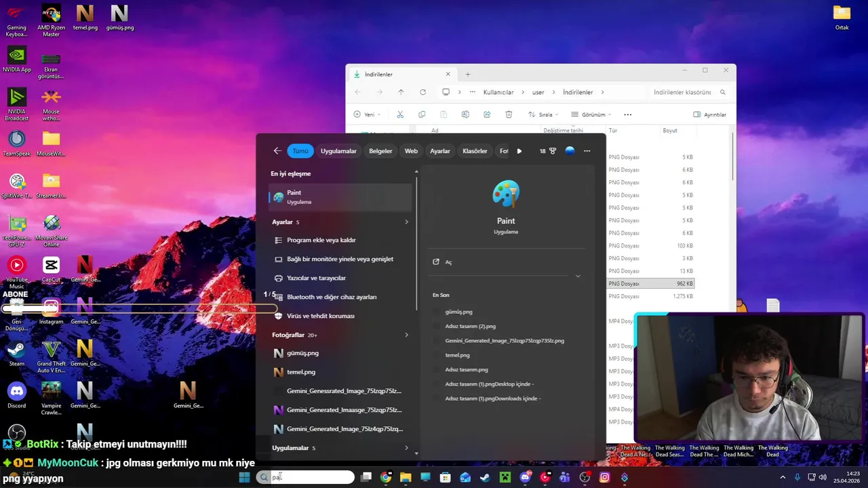Select temel.png desktop file
Image resolution: width=868 pixels, height=488 pixels.
tap(85, 17)
